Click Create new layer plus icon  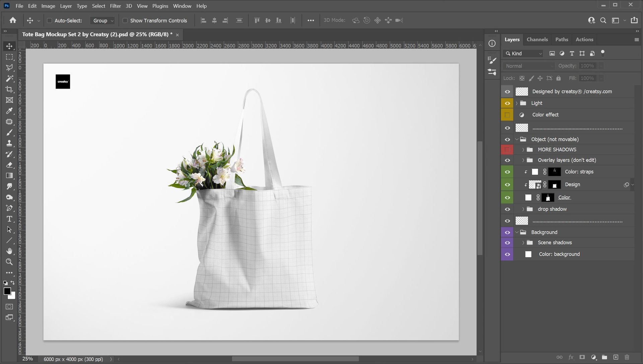616,357
